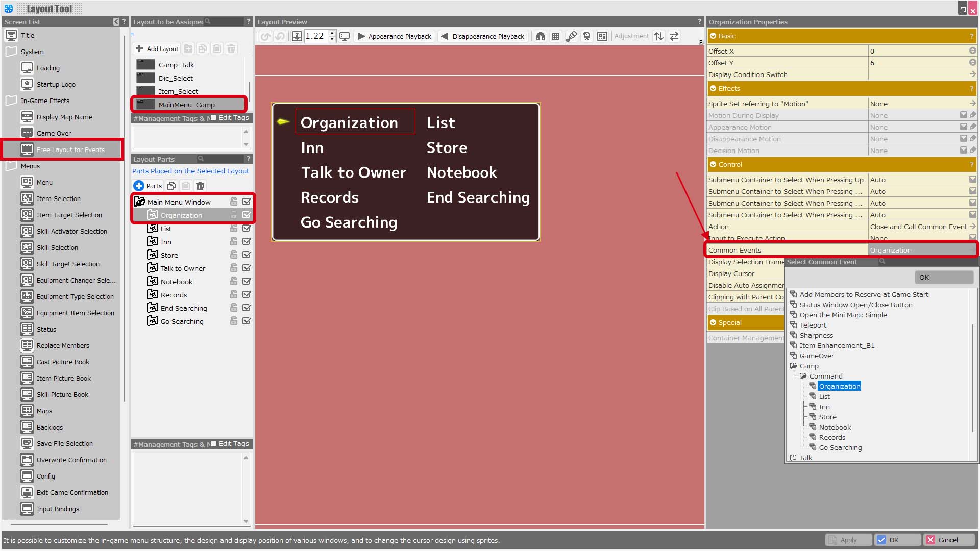The width and height of the screenshot is (980, 551).
Task: Click the magnet snap icon in preview toolbar
Action: (x=540, y=36)
